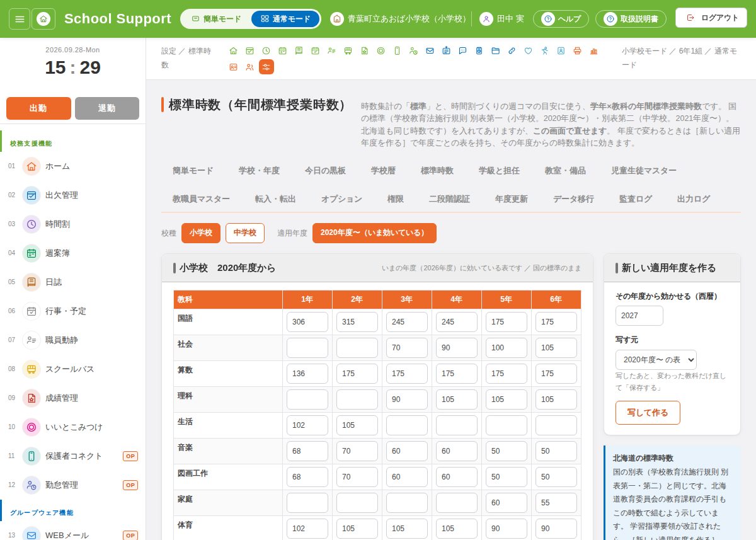
Task: Click the ID card icon in toolbar second row
Action: coord(233,67)
